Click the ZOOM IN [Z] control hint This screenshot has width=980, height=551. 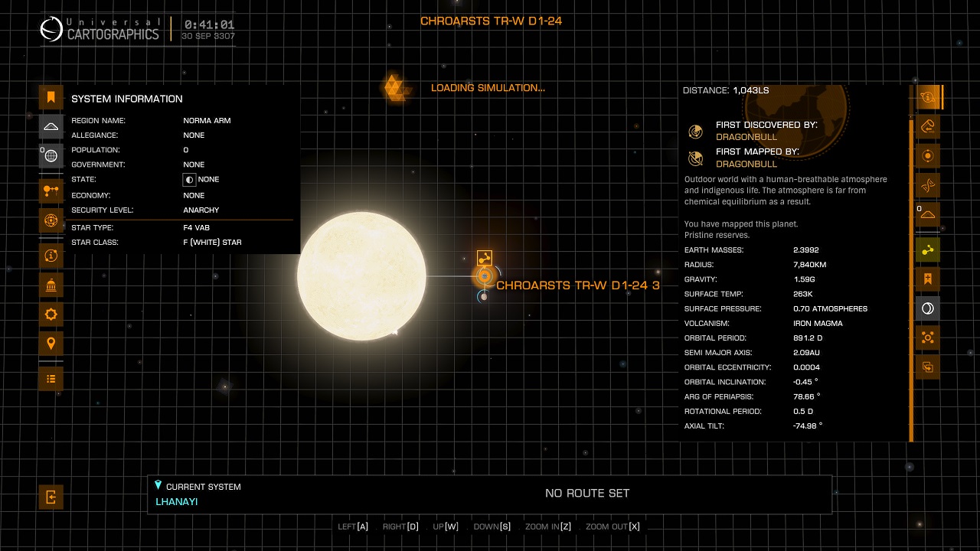pos(547,527)
